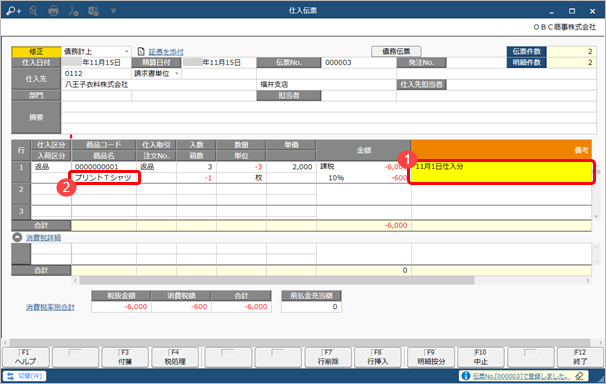606x384 pixels.
Task: Open the title bar toolbar dropdown arrow
Action: click(x=113, y=11)
